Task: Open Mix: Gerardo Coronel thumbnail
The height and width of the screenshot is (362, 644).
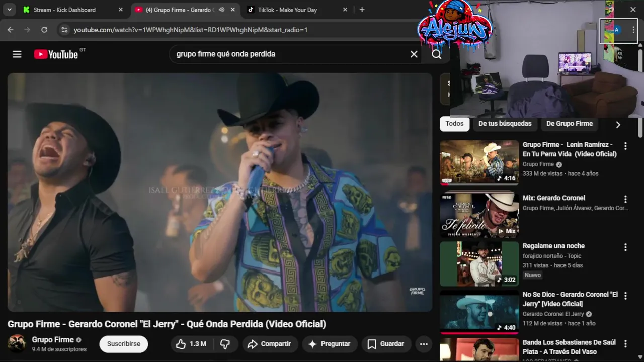Action: 479,215
